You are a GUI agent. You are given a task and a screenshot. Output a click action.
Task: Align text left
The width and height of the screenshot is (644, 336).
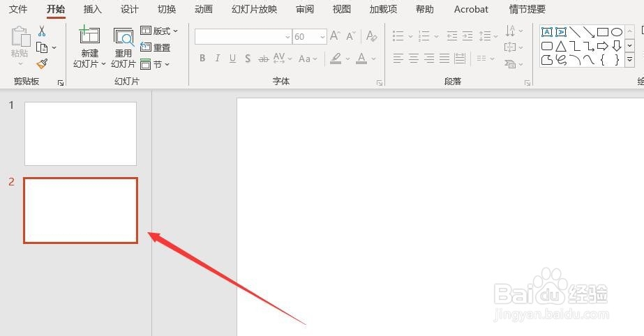point(398,59)
